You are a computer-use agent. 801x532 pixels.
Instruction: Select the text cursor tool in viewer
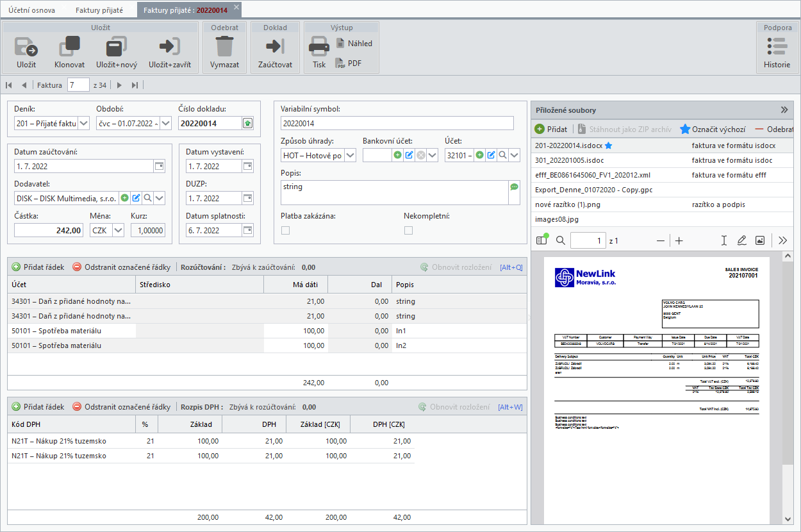point(723,240)
